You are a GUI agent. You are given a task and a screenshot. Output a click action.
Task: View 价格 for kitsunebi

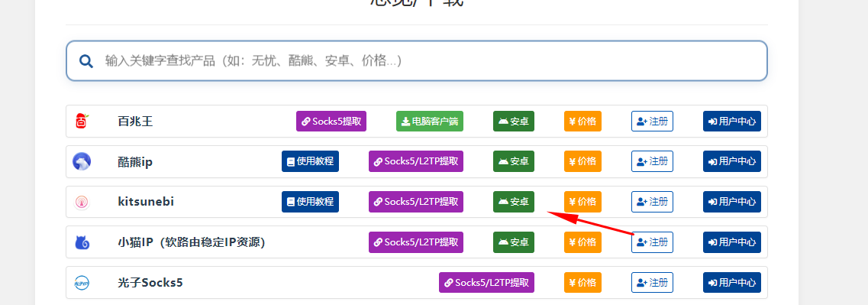click(x=583, y=202)
